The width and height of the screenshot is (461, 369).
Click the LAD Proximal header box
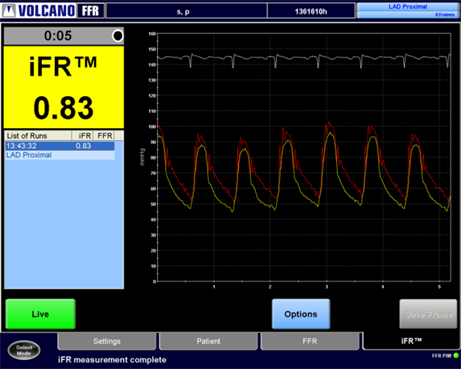pos(408,10)
